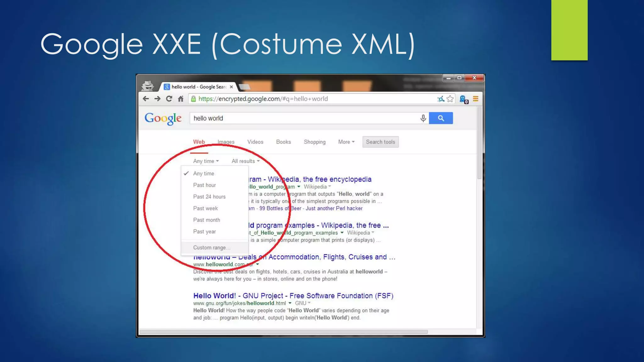Click the incognito spy icon

coord(147,85)
